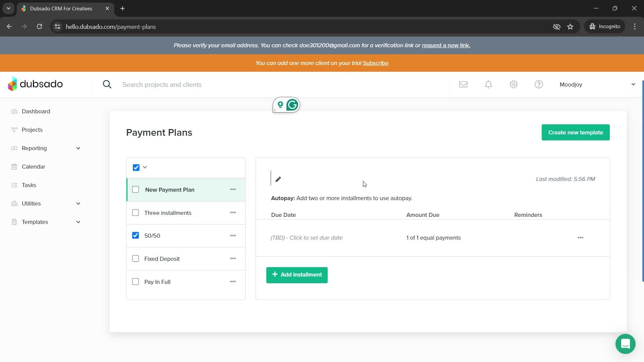The image size is (644, 362).
Task: Click the Dubsado logo
Action: coord(35,84)
